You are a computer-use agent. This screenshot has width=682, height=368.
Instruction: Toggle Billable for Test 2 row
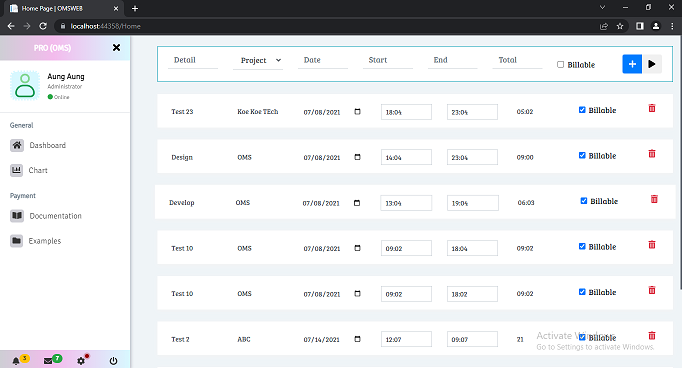582,337
